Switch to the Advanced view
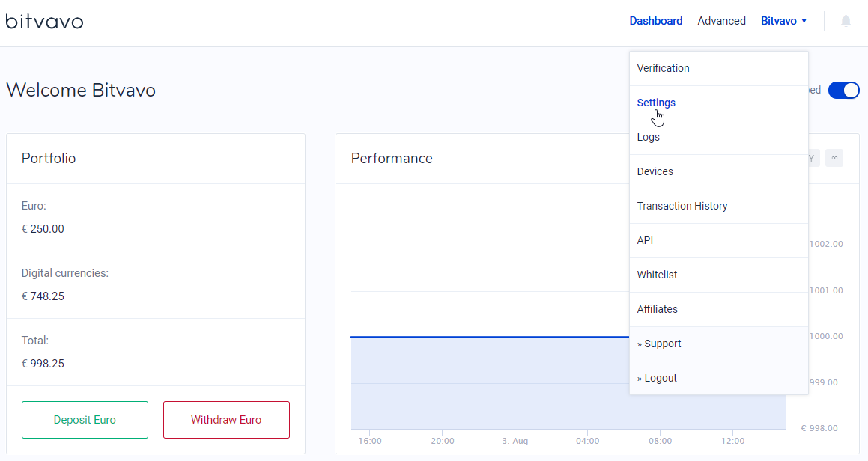868x461 pixels. click(721, 21)
